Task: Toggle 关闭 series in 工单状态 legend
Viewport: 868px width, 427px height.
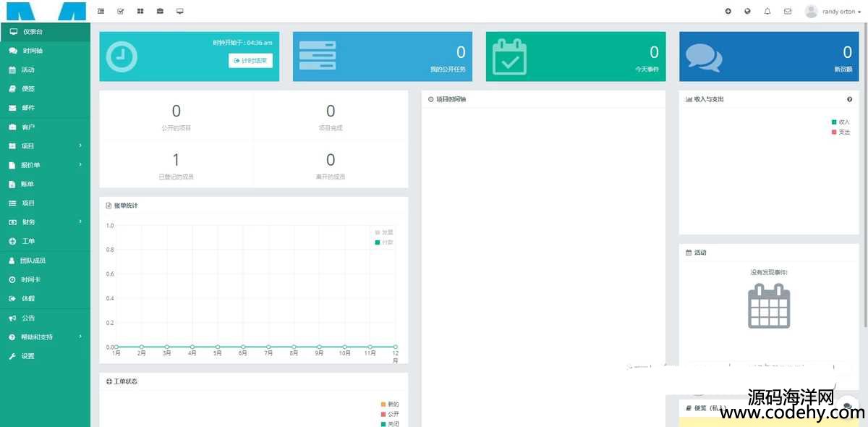Action: [x=390, y=423]
